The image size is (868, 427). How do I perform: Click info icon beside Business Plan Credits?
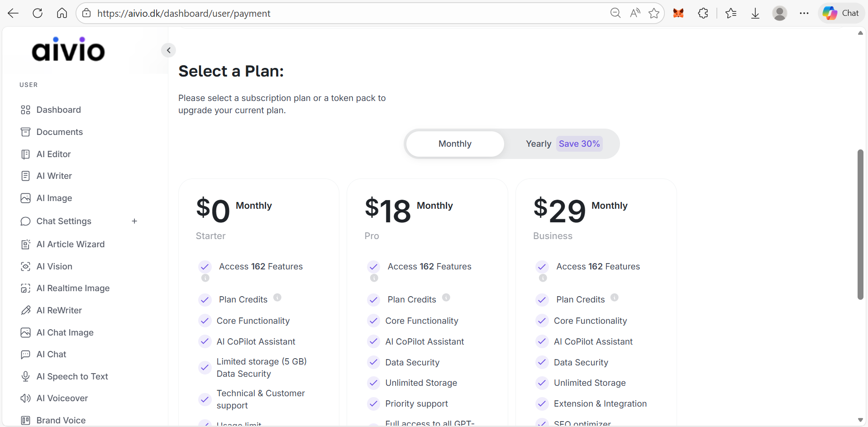point(614,297)
